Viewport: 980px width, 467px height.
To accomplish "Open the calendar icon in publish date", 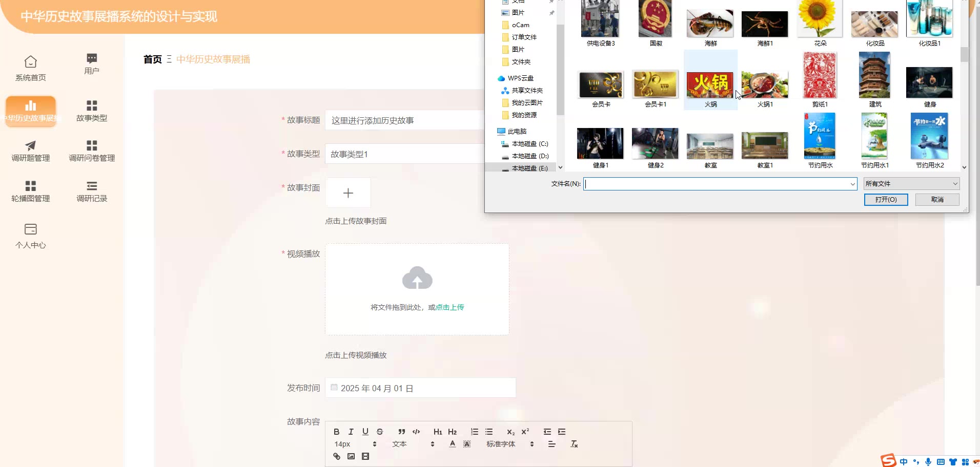I will click(334, 388).
